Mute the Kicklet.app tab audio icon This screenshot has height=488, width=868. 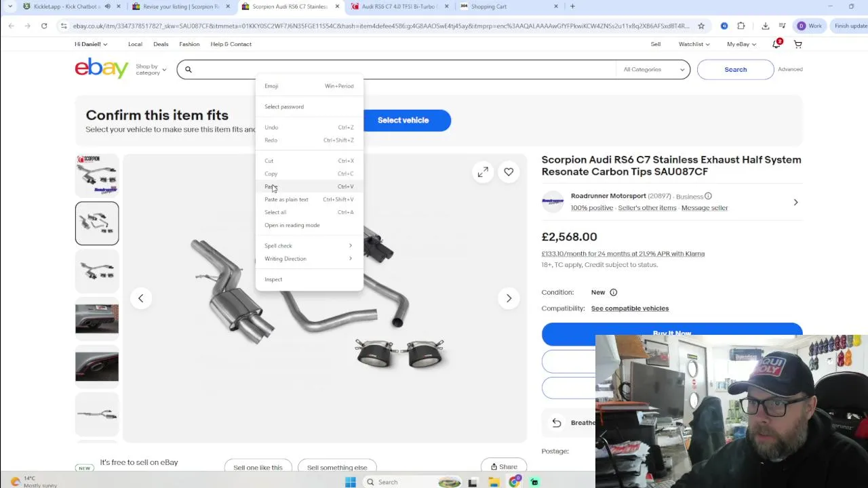pos(107,7)
